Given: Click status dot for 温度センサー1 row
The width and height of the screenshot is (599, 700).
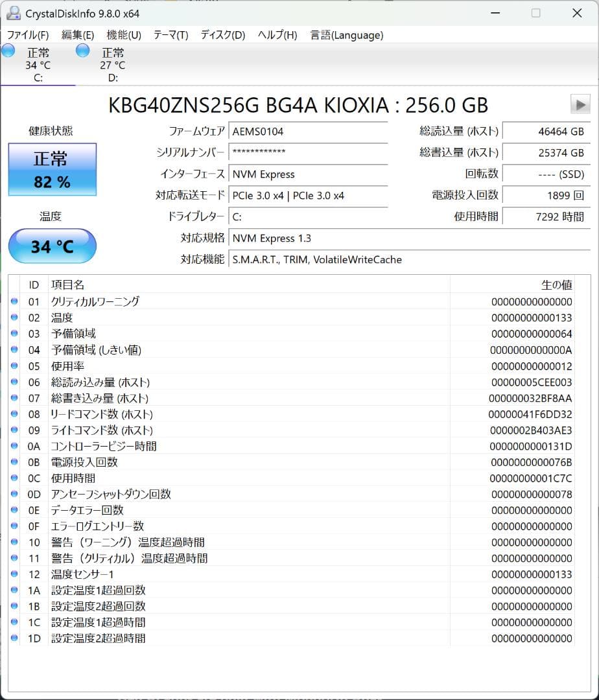Looking at the screenshot, I should click(x=14, y=574).
